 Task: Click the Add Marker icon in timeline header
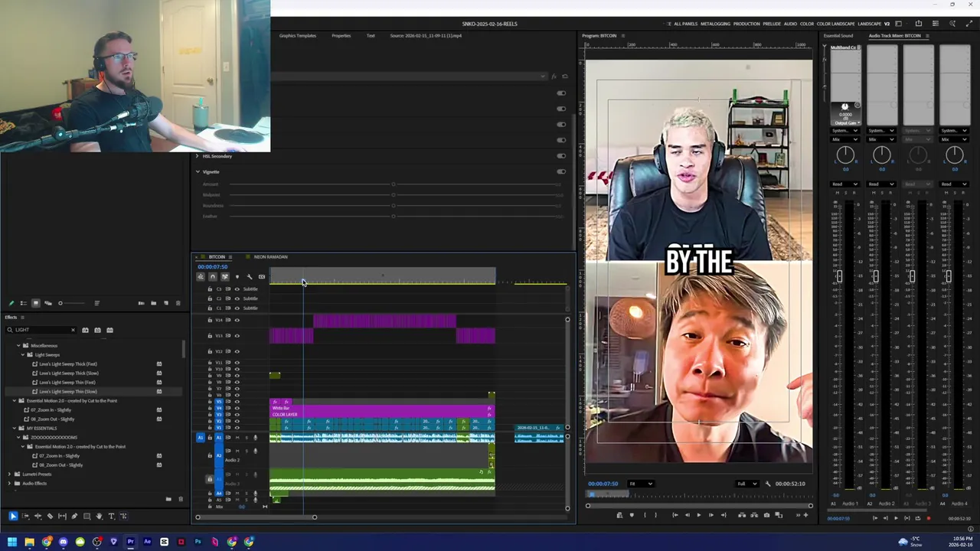tap(237, 277)
